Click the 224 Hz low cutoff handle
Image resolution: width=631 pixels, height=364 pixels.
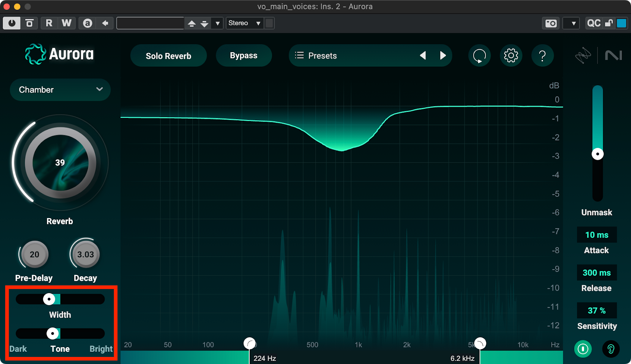(x=250, y=343)
